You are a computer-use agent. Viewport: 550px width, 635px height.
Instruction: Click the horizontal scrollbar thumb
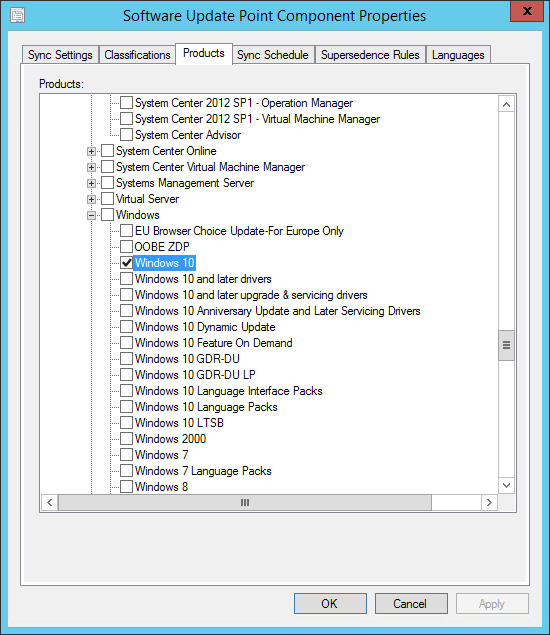coord(245,503)
